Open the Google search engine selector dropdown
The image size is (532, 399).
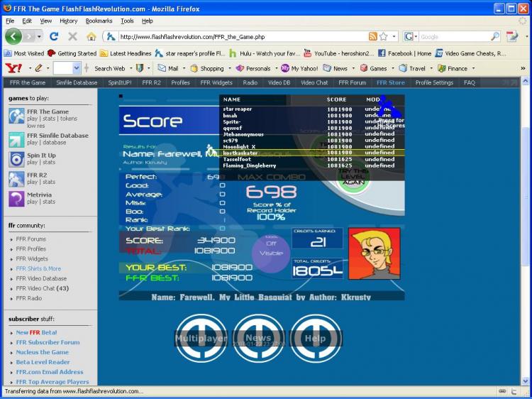tap(411, 37)
